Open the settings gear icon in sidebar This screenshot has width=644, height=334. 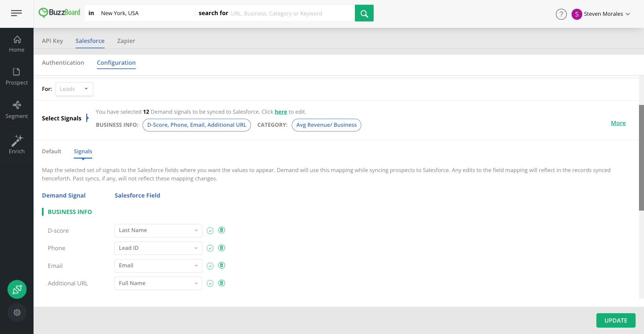(x=17, y=313)
